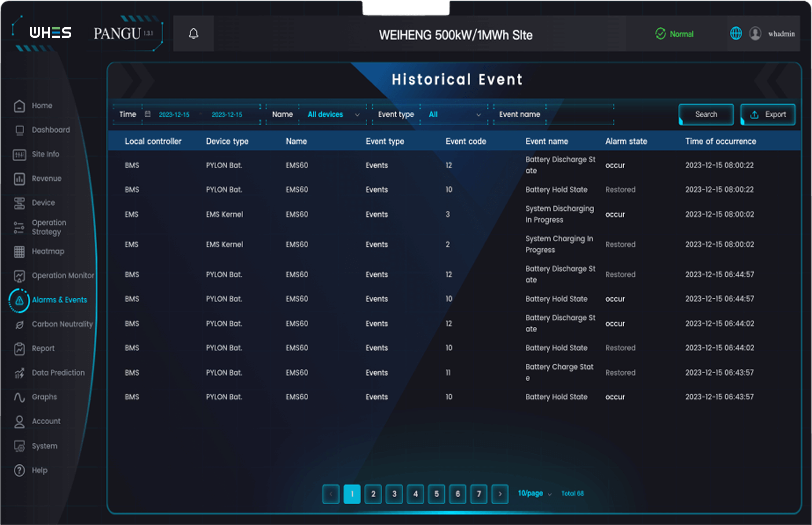Click the Dashboard sidebar icon
This screenshot has height=525, width=812.
point(19,130)
